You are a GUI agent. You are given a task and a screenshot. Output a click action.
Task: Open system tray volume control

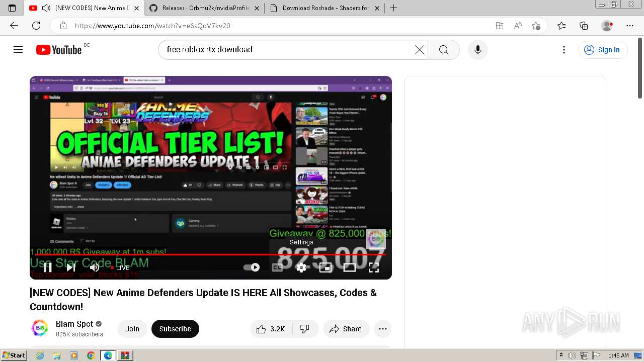pos(573,355)
